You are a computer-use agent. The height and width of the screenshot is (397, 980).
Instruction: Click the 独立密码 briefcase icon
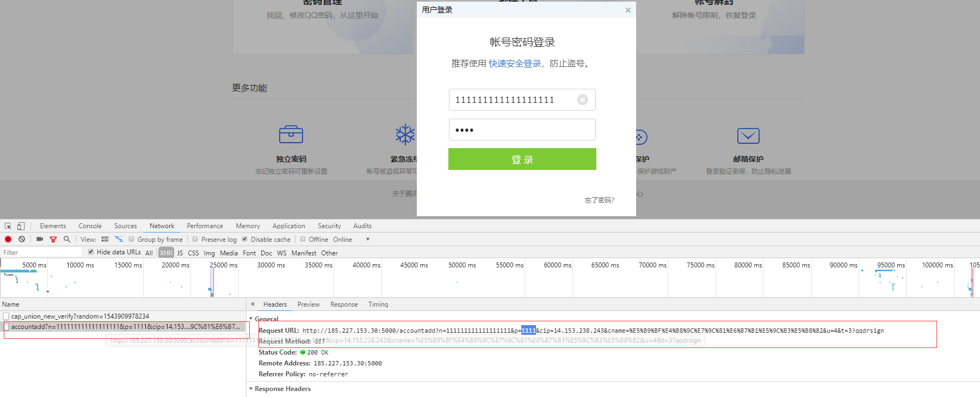point(291,134)
